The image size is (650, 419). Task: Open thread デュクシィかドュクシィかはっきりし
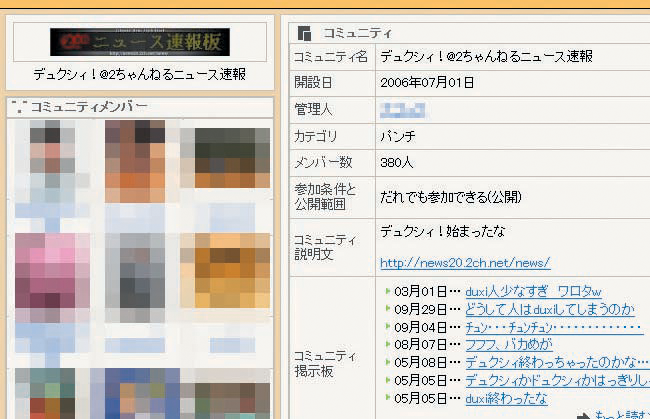coord(557,380)
